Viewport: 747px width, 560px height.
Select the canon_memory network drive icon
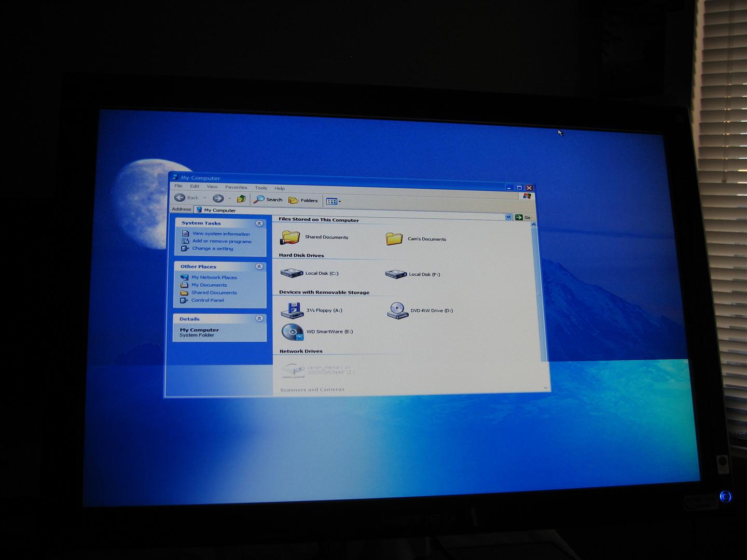click(293, 370)
